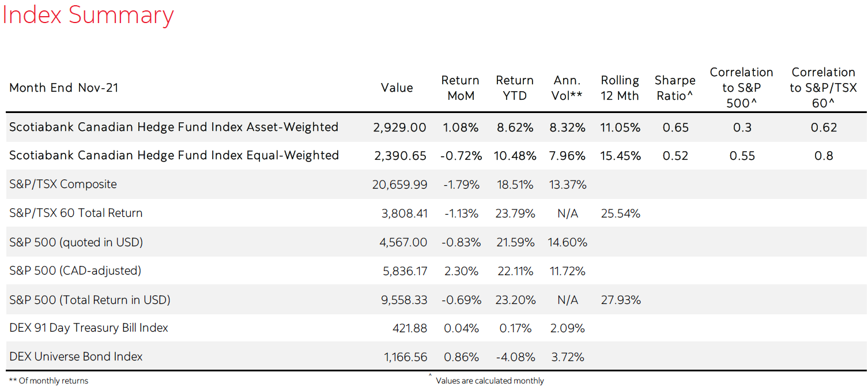Click the S&P/TSX Composite row label

(63, 185)
